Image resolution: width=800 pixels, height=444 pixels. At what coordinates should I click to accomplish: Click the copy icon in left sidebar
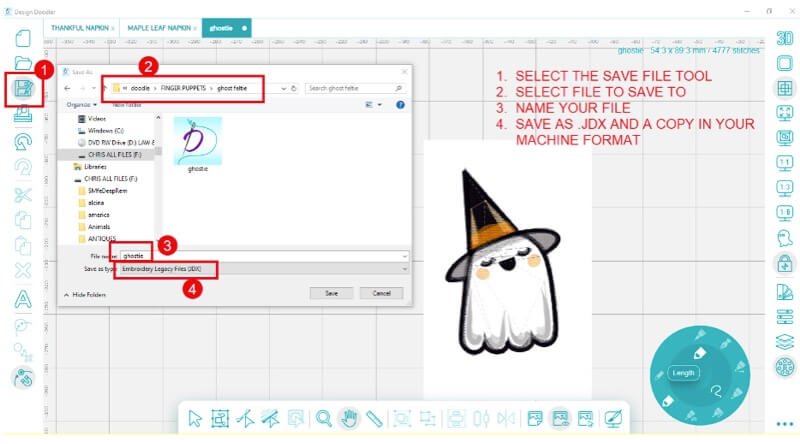(x=23, y=220)
